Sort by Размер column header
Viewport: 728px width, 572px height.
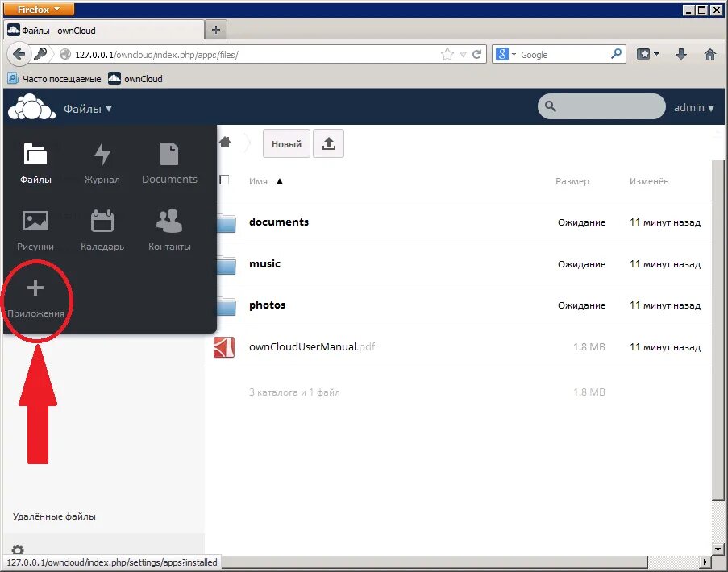coord(572,181)
